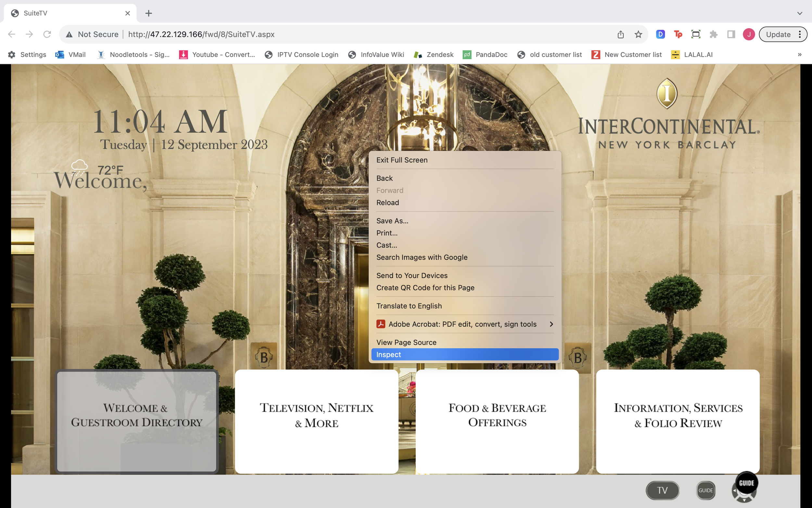Viewport: 812px width, 508px height.
Task: Open the profile avatar J
Action: (x=749, y=34)
